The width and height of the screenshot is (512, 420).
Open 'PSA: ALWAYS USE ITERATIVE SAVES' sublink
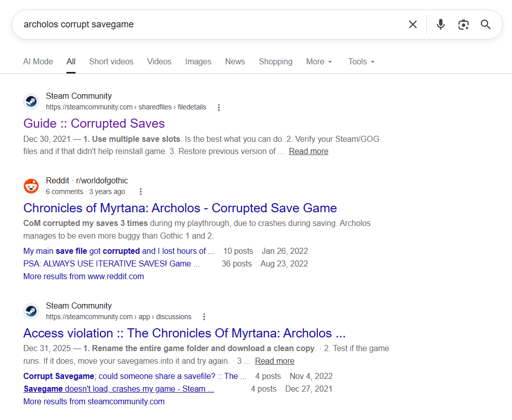pyautogui.click(x=112, y=263)
